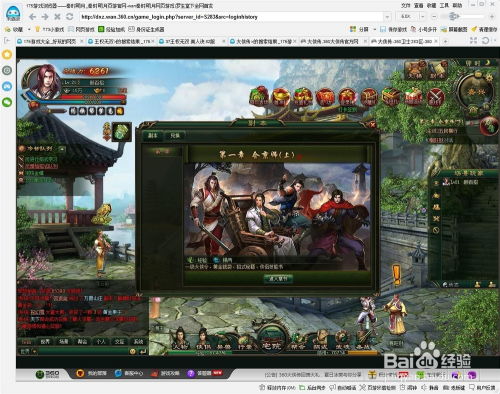Select the 场景 chat channel tab

(x=64, y=341)
